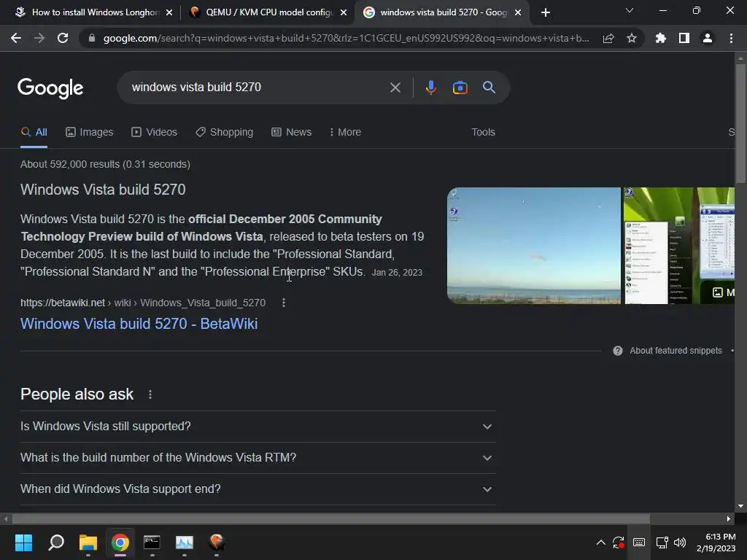The width and height of the screenshot is (747, 560).
Task: Open the taskbar clock and date
Action: point(716,542)
